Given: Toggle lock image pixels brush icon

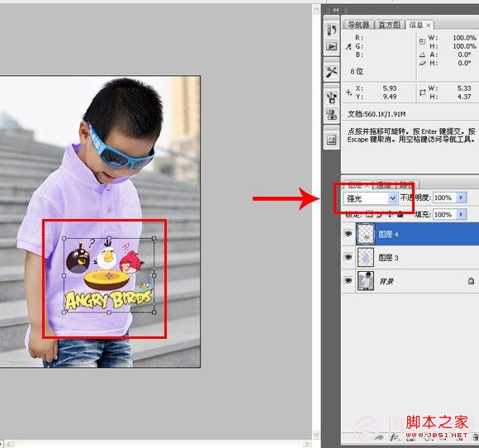Looking at the screenshot, I should click(379, 214).
